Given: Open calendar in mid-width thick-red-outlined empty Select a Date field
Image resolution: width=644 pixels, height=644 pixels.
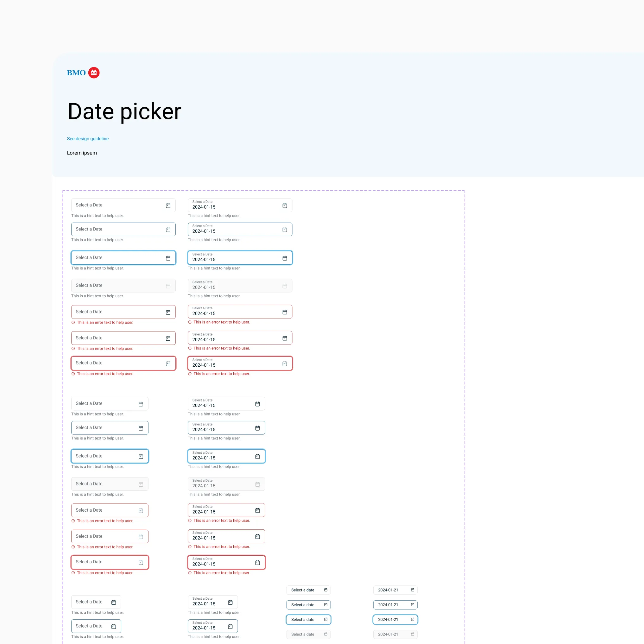Looking at the screenshot, I should click(x=141, y=563).
